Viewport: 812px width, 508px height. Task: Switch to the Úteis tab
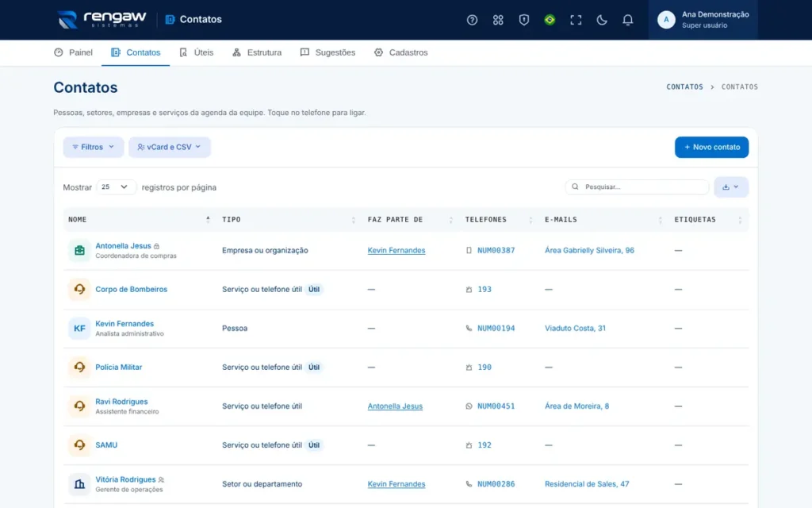tap(197, 52)
